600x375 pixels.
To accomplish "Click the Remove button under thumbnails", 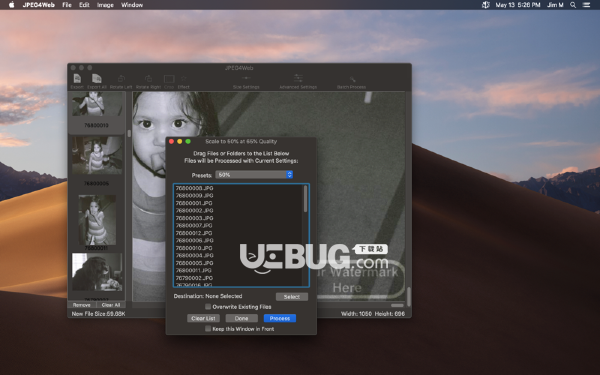I will tap(82, 305).
